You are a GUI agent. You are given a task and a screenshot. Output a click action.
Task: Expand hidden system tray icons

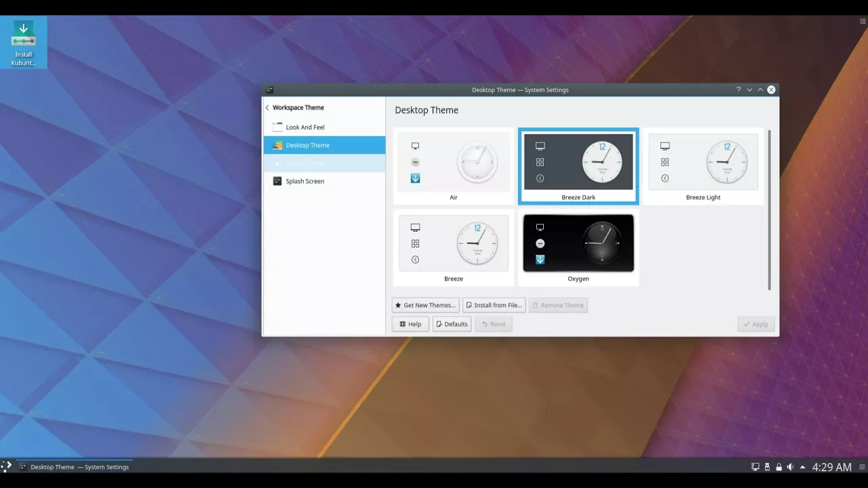802,467
